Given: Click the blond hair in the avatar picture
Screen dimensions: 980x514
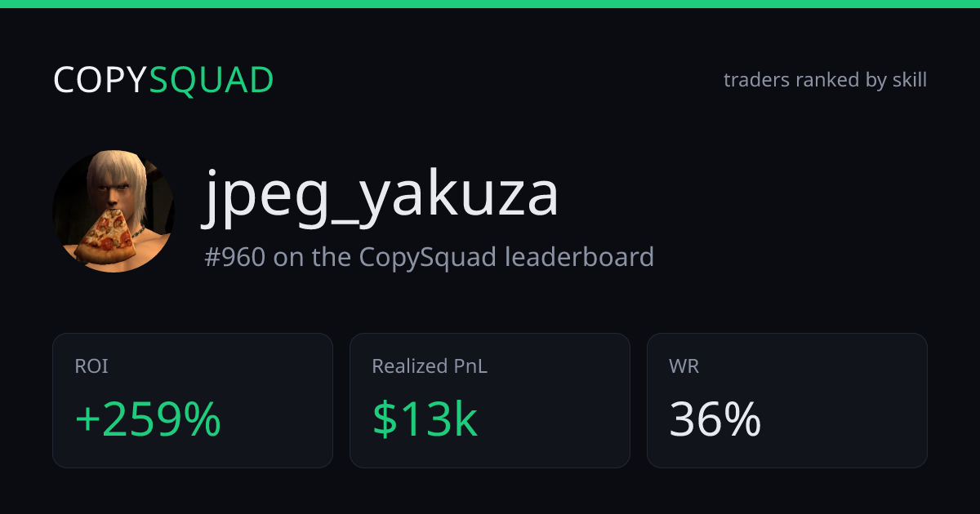Looking at the screenshot, I should click(x=115, y=174).
